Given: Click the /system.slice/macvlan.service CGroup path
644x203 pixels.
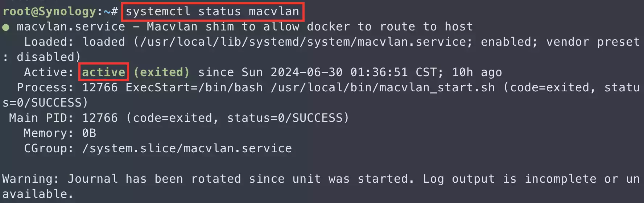Looking at the screenshot, I should [187, 149].
